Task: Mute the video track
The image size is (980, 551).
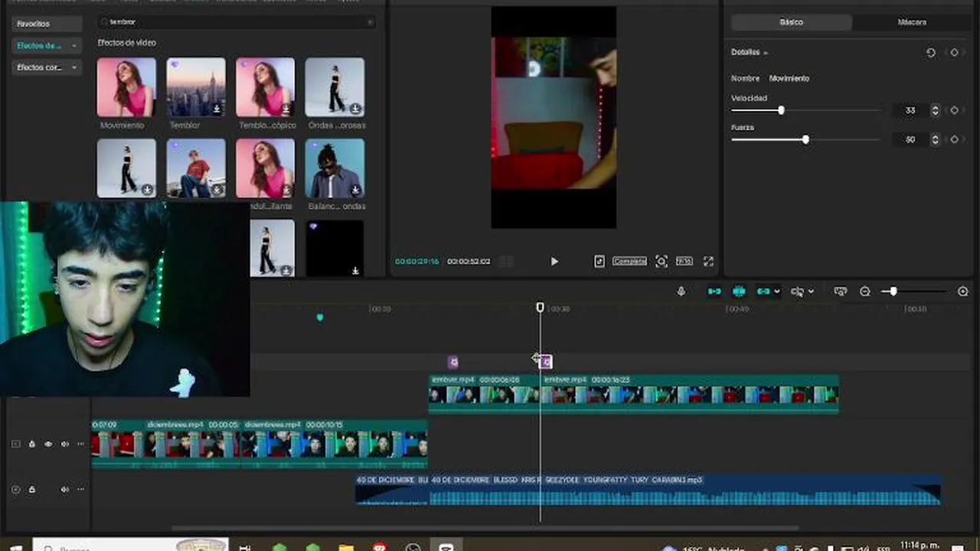Action: (x=64, y=444)
